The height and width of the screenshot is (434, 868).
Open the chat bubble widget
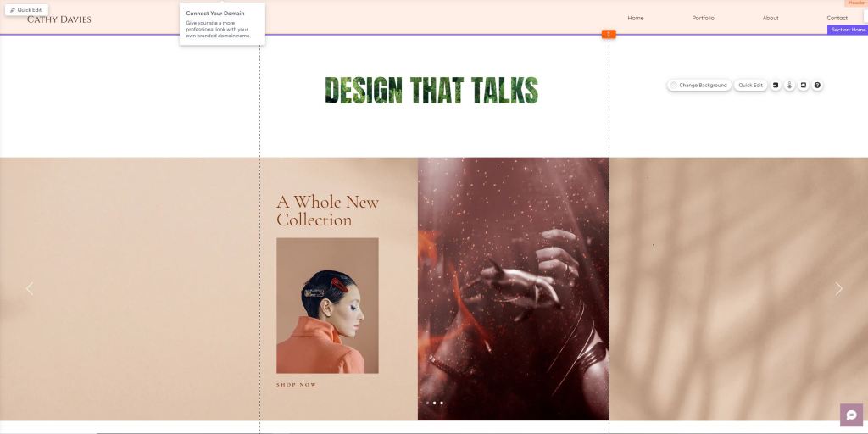tap(851, 415)
